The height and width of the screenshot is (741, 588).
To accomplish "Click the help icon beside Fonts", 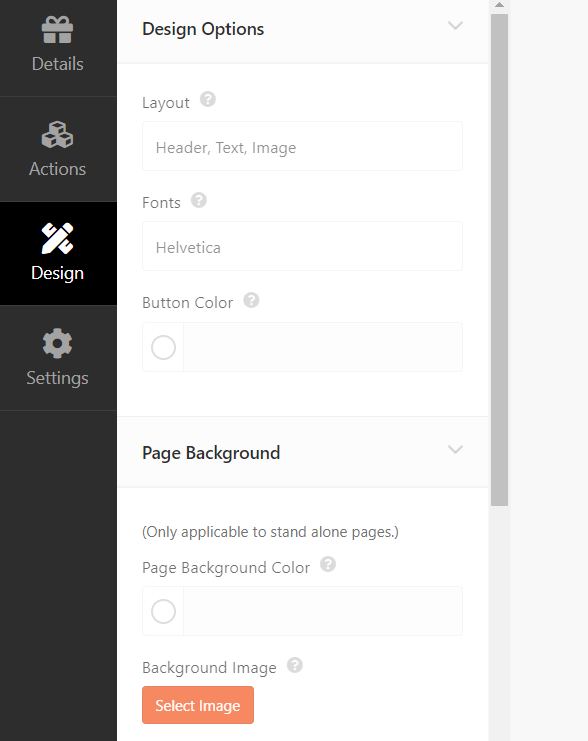I will click(199, 200).
